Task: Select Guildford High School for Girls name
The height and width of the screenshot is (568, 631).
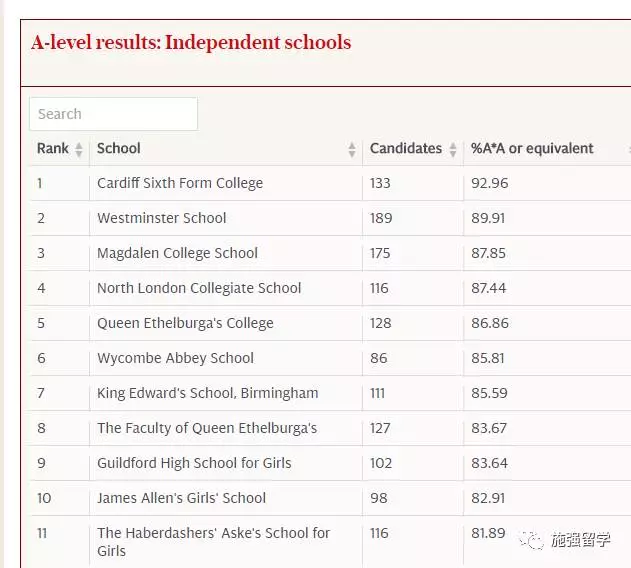Action: pos(194,463)
